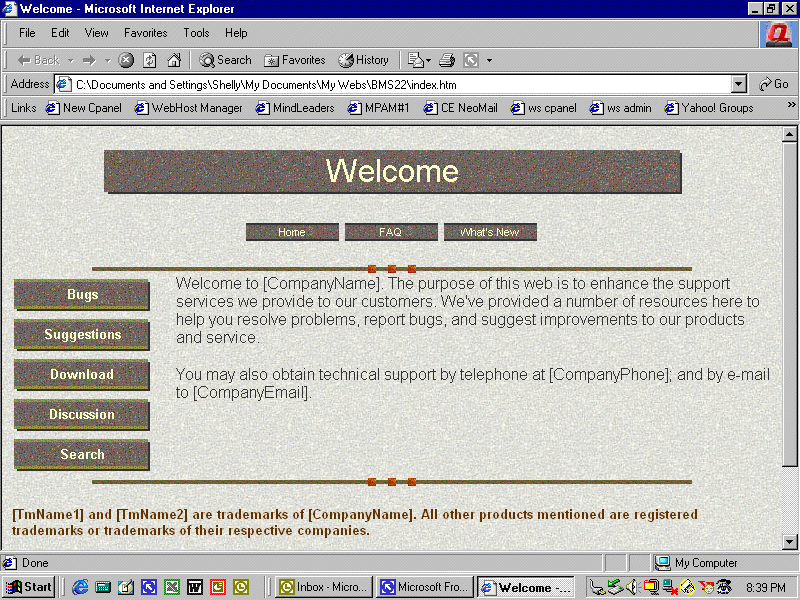Open the New Cpanel link
Image resolution: width=800 pixels, height=600 pixels.
tap(84, 108)
